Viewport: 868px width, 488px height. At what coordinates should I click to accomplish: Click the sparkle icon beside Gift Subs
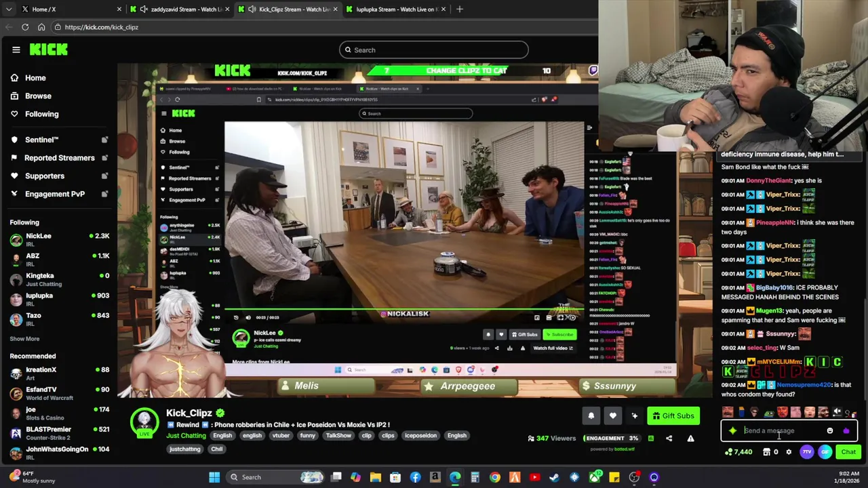634,416
